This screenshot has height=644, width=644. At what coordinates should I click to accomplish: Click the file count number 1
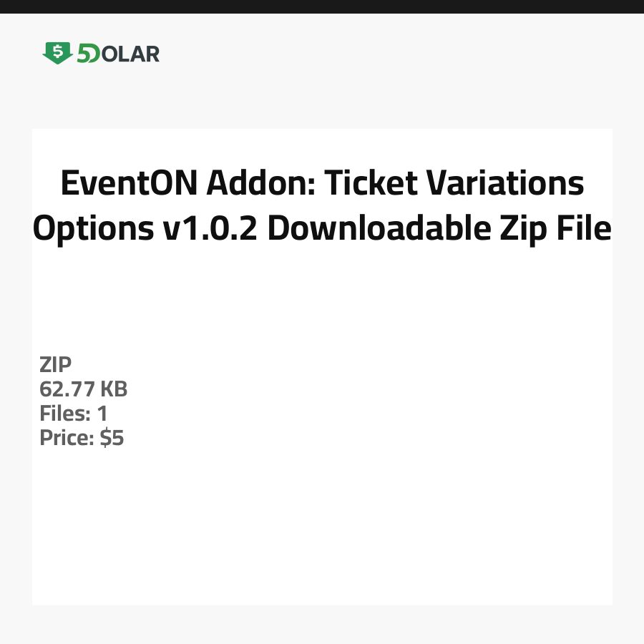point(102,414)
